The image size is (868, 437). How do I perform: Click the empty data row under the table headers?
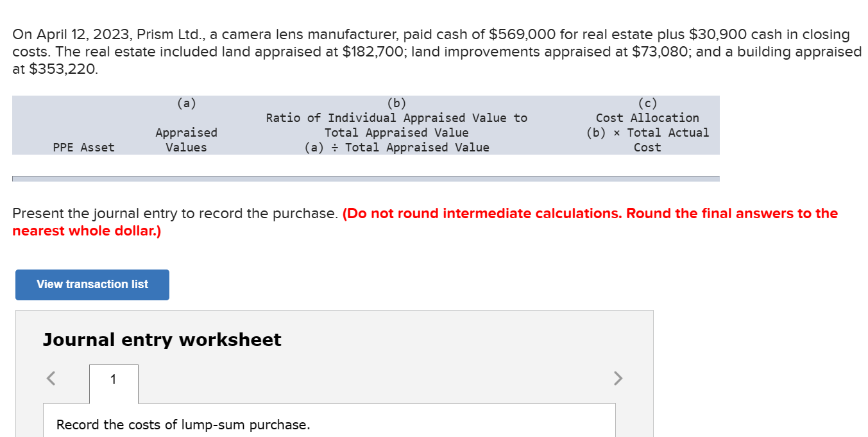pos(365,162)
